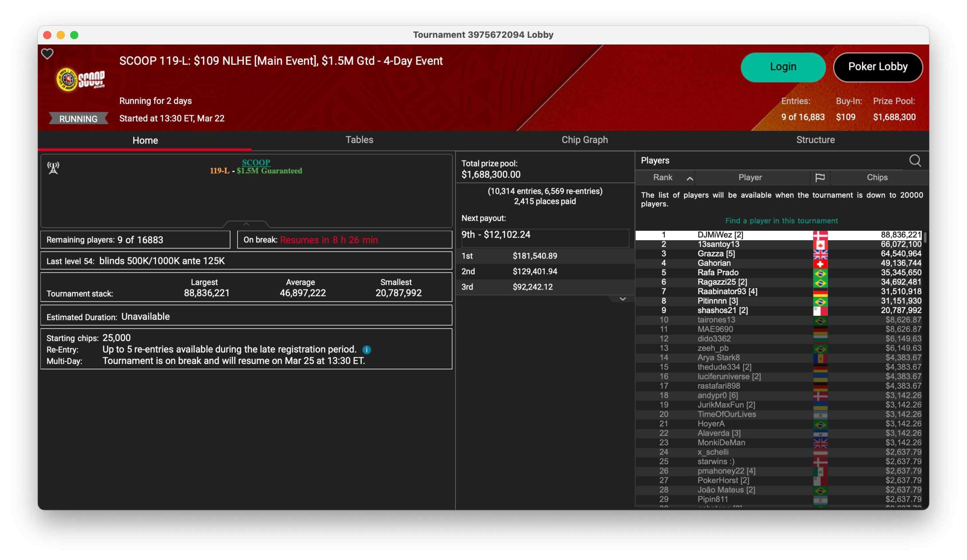
Task: Click Find a player in this tournament
Action: tap(781, 221)
